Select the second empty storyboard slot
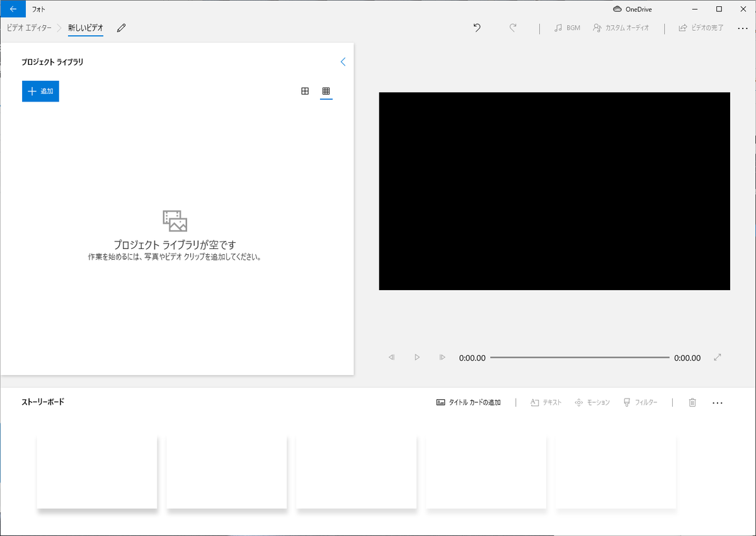The image size is (756, 536). point(227,472)
